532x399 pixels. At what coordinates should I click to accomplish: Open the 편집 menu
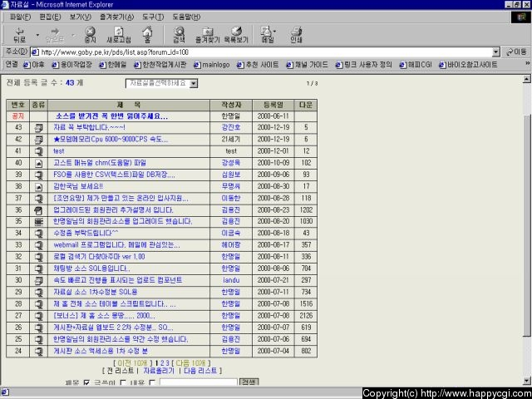click(x=50, y=17)
